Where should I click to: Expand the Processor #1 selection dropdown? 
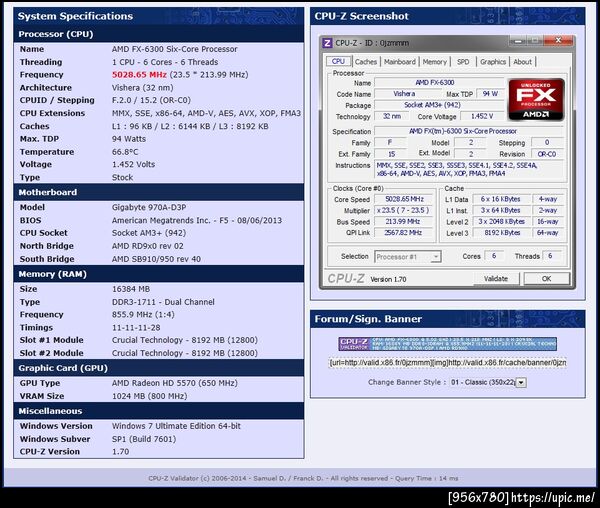click(408, 257)
